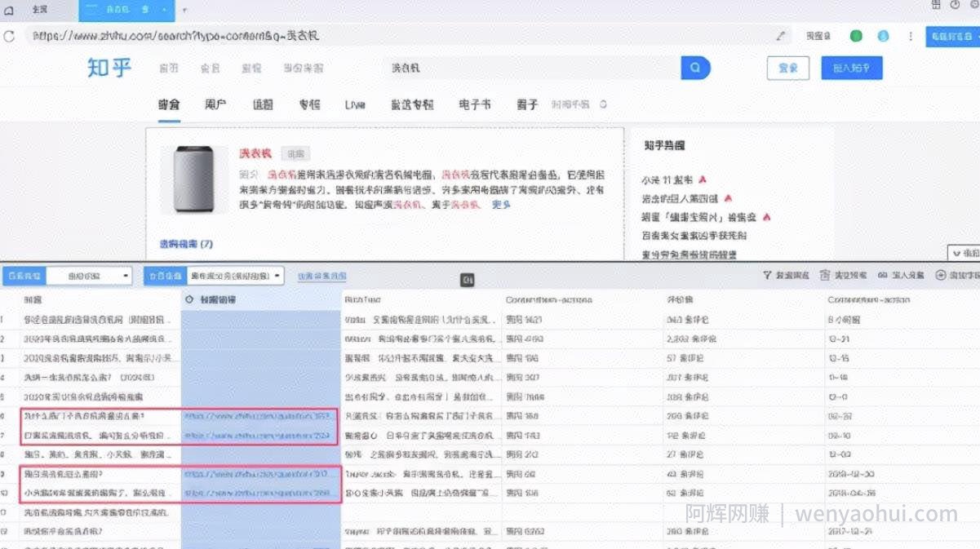Click the chain-link deep-collect icon in the data toolbar
Viewport: 980px width, 549px height.
[x=882, y=276]
